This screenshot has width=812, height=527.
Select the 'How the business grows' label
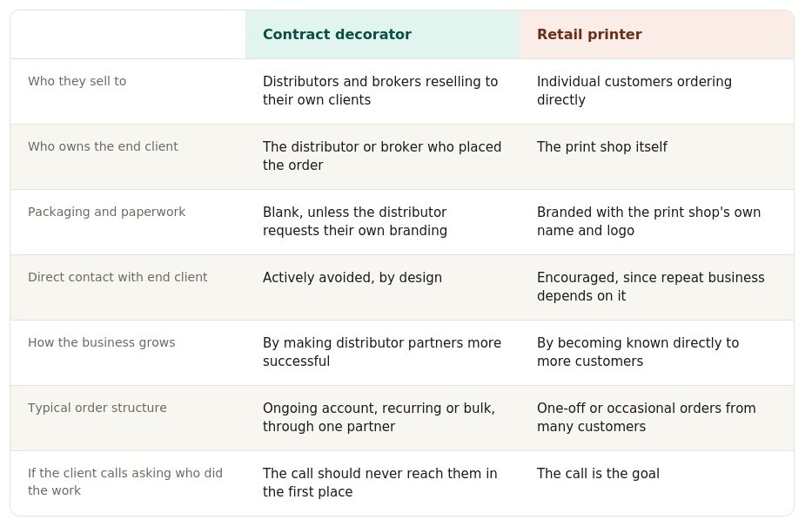[x=102, y=342]
